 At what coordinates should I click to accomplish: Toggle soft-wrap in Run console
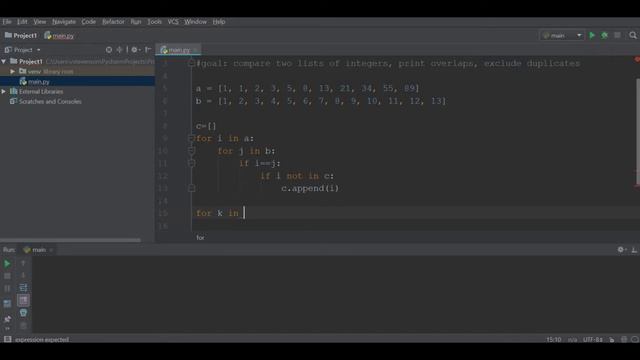23,288
